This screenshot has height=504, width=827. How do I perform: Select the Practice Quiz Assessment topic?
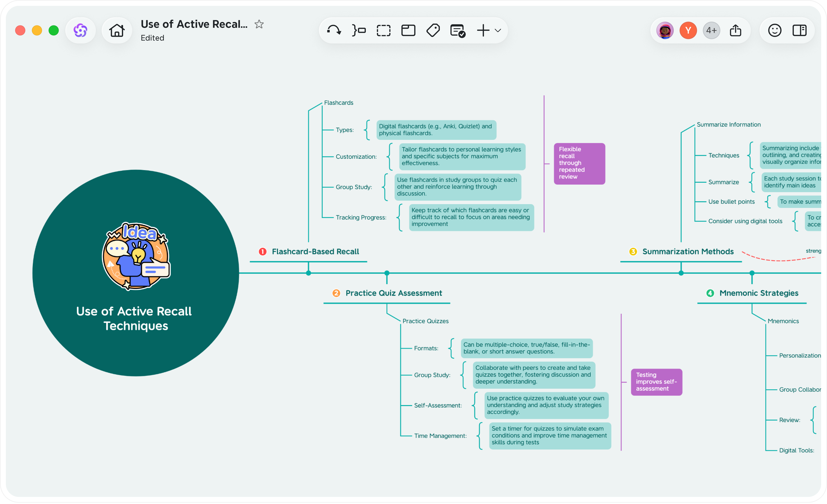(x=394, y=293)
